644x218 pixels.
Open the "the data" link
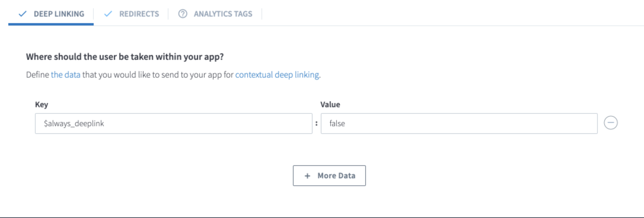(66, 75)
